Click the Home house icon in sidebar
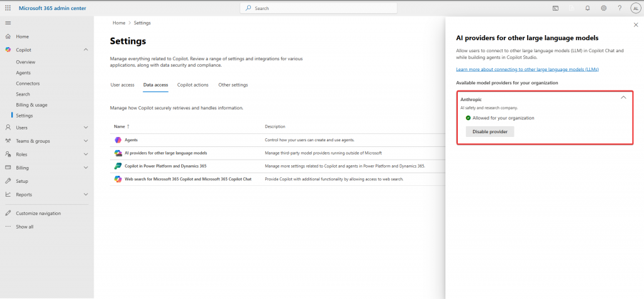The image size is (644, 299). 8,36
